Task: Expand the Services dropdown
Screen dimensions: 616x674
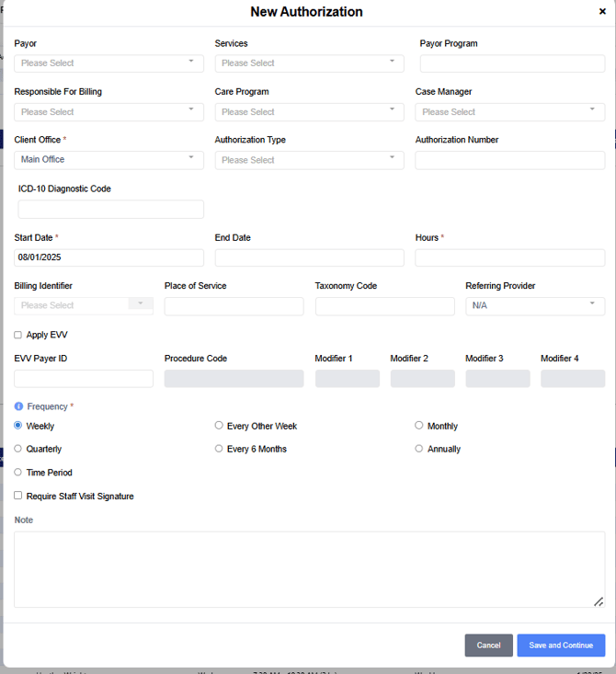Action: point(309,63)
